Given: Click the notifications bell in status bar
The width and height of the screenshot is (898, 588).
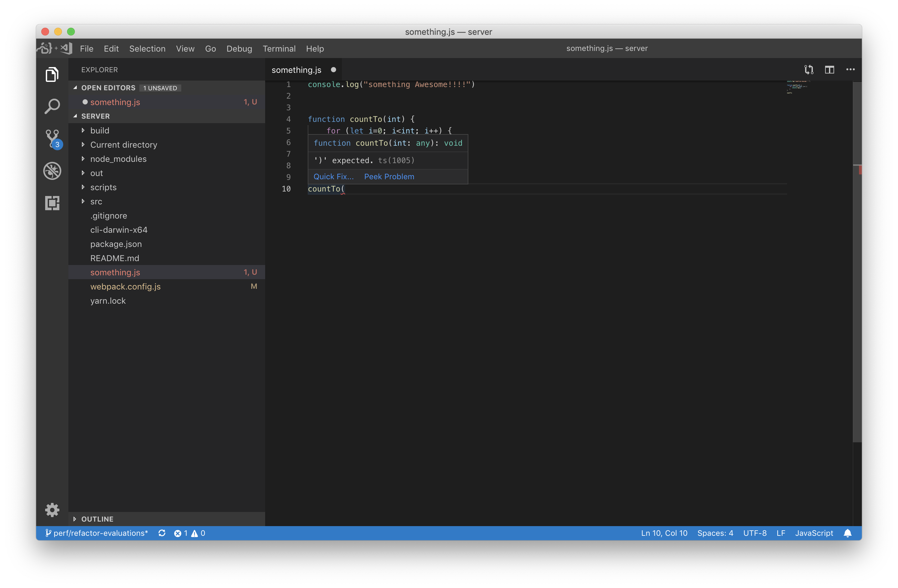Looking at the screenshot, I should coord(847,533).
